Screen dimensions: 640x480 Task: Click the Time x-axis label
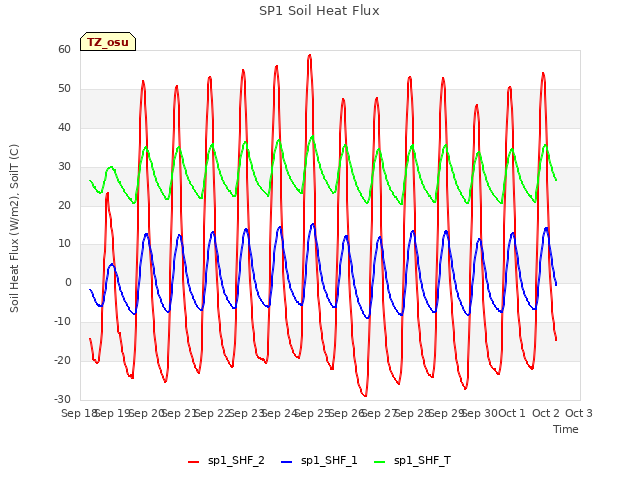tap(566, 429)
